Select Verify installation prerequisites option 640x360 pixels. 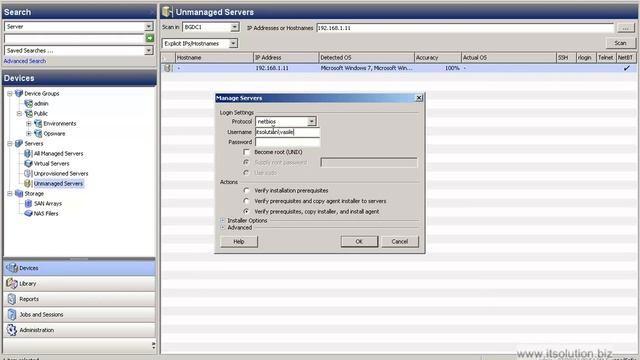pos(246,191)
